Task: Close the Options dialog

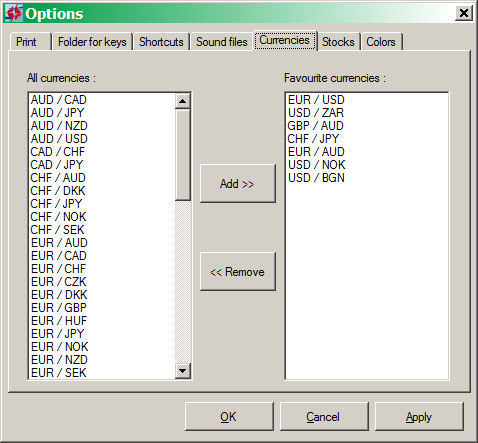Action: click(x=464, y=13)
